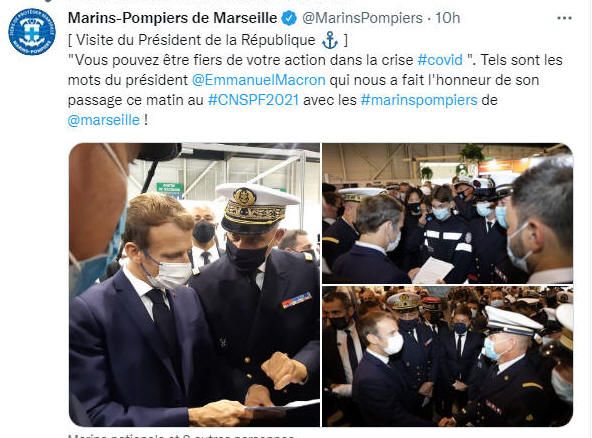Open the Marins-Pompiers profile avatar
This screenshot has width=592, height=438.
point(32,32)
